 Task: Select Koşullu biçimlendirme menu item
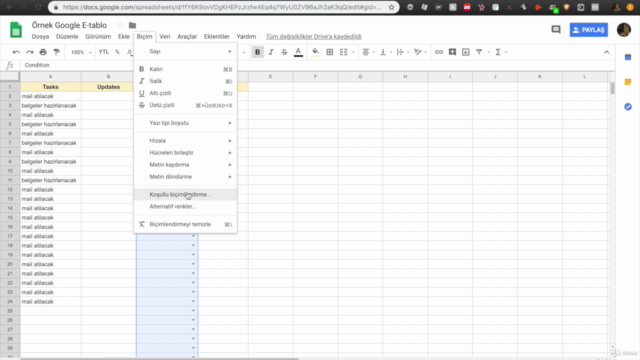[x=185, y=194]
